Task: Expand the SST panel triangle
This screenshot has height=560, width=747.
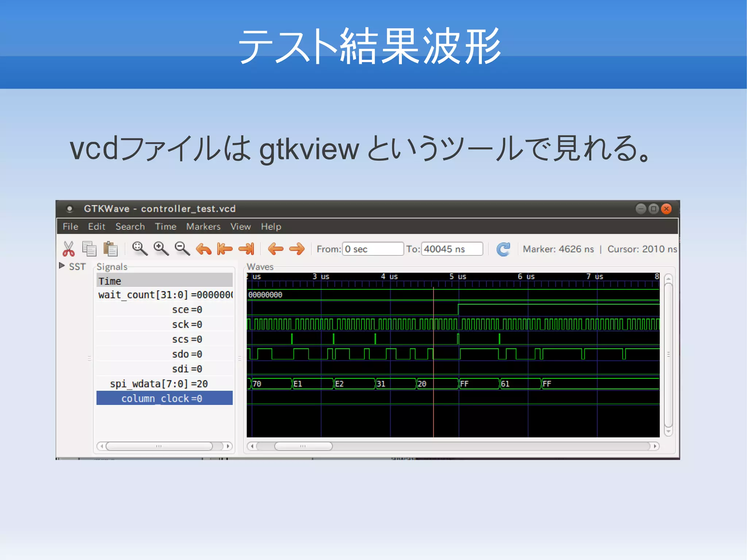Action: [x=62, y=266]
